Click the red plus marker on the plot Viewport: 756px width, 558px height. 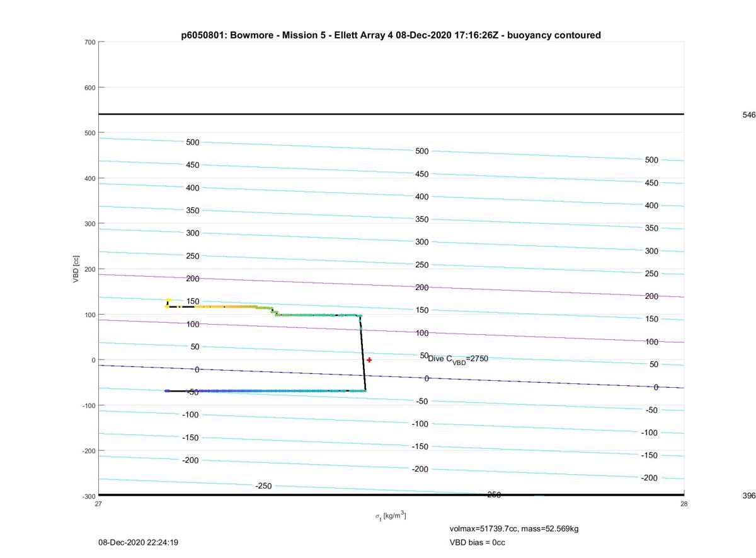pyautogui.click(x=369, y=360)
